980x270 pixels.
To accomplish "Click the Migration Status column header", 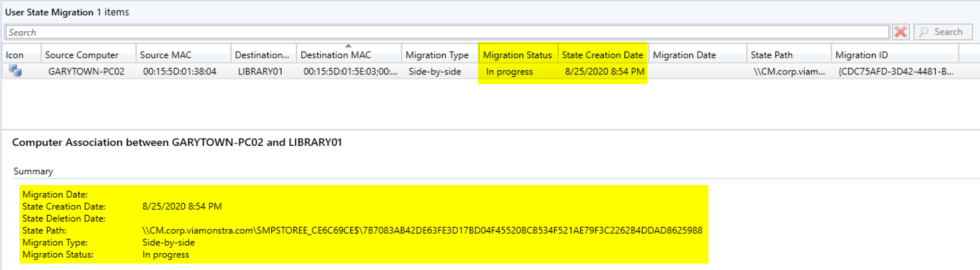I will click(517, 55).
